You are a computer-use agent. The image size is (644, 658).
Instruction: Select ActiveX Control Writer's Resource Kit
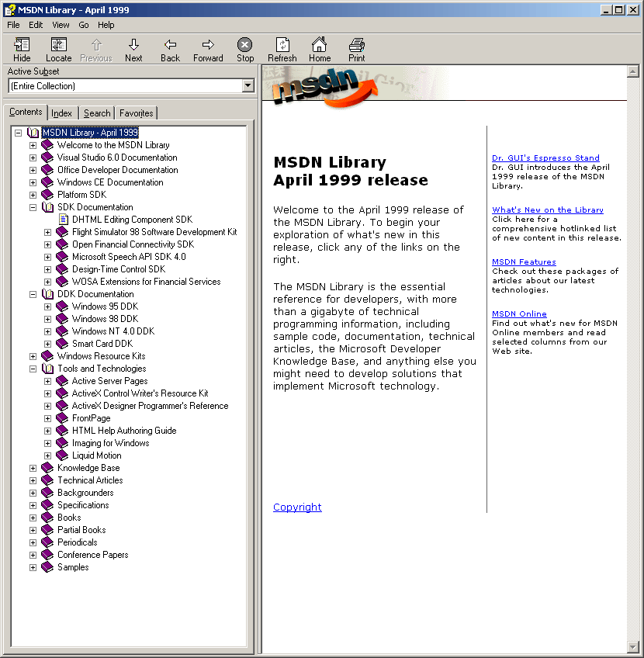[140, 393]
